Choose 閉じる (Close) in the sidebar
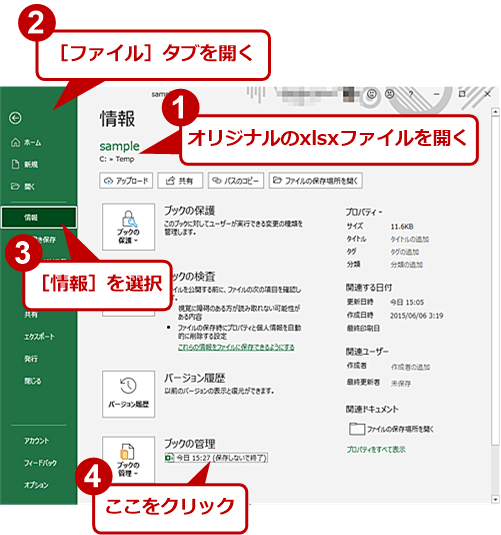Screen dimensions: 501x535 click(x=32, y=381)
